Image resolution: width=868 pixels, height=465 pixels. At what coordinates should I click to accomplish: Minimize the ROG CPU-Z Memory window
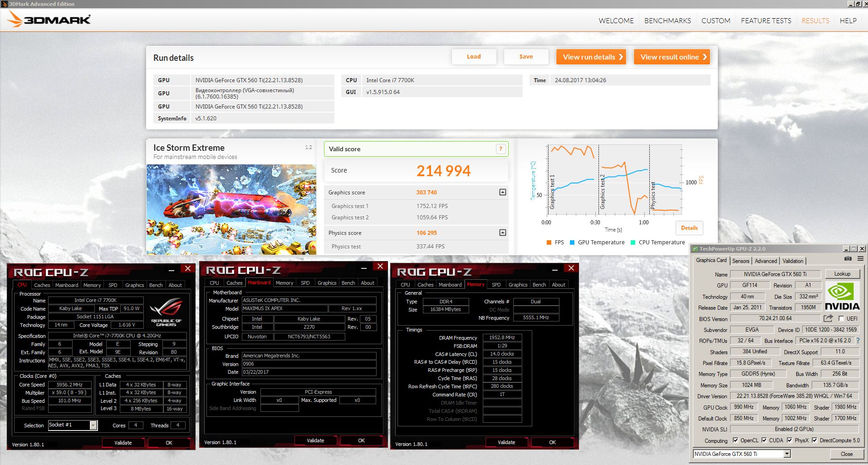pos(555,269)
